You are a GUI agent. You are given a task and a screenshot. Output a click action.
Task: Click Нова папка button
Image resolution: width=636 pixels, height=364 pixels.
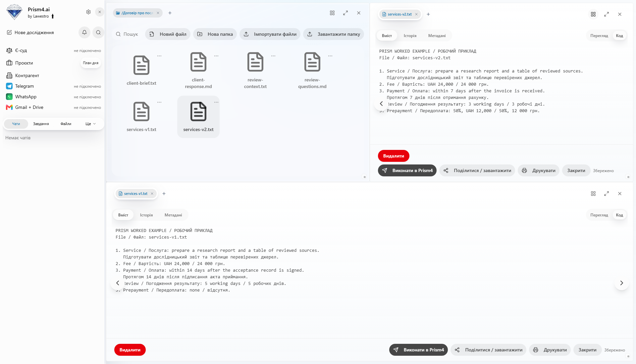coord(215,34)
